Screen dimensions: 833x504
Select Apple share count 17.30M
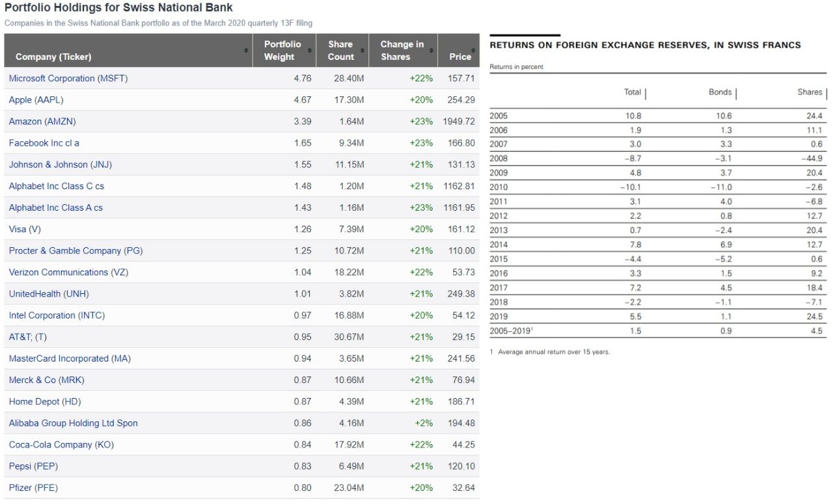(x=349, y=99)
